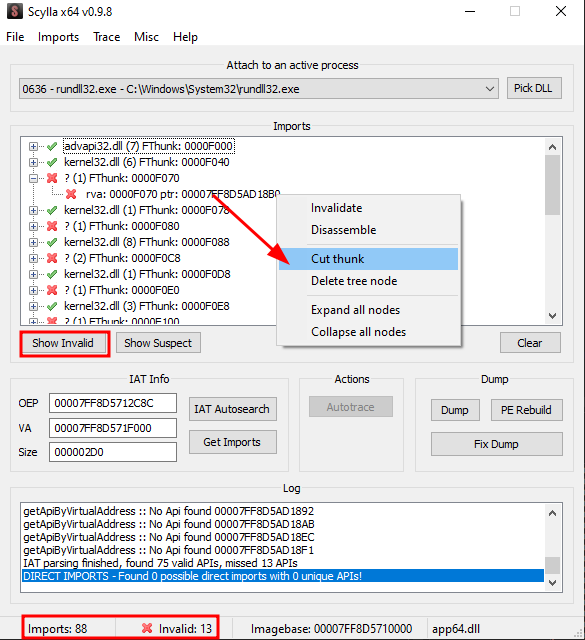
Task: Click green checkmark for kernel32.dll FThunk 0000F088
Action: [52, 242]
